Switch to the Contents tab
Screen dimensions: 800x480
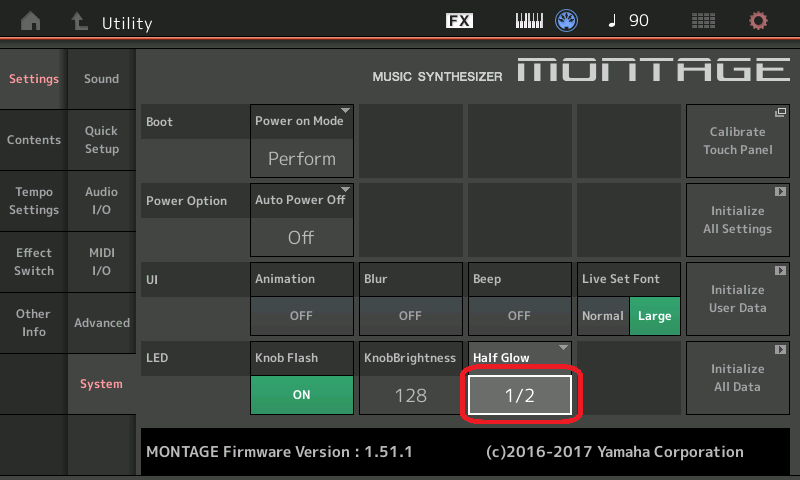(33, 140)
